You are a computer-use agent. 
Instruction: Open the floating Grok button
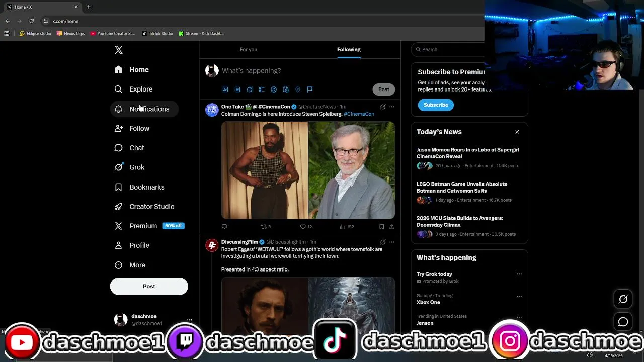click(623, 299)
